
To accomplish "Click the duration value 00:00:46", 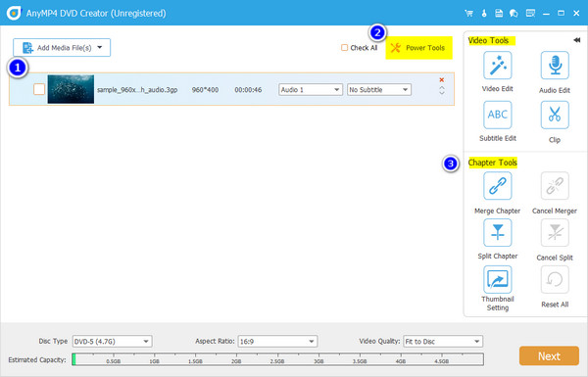I will click(248, 90).
